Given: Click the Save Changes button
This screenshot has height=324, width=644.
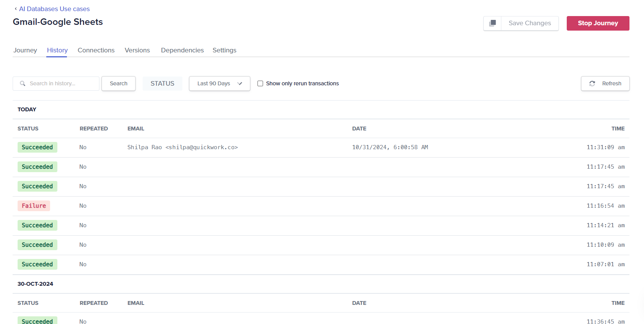Looking at the screenshot, I should pyautogui.click(x=530, y=23).
